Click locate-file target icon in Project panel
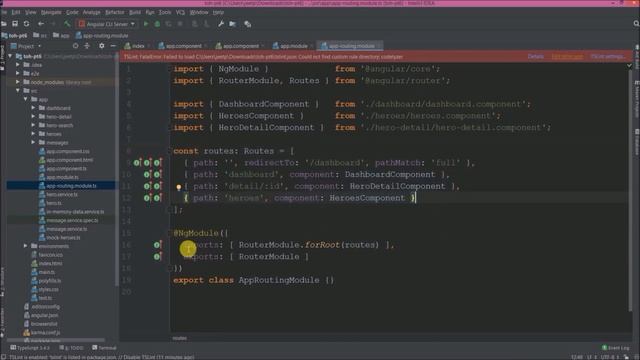The width and height of the screenshot is (640, 360). [76, 46]
